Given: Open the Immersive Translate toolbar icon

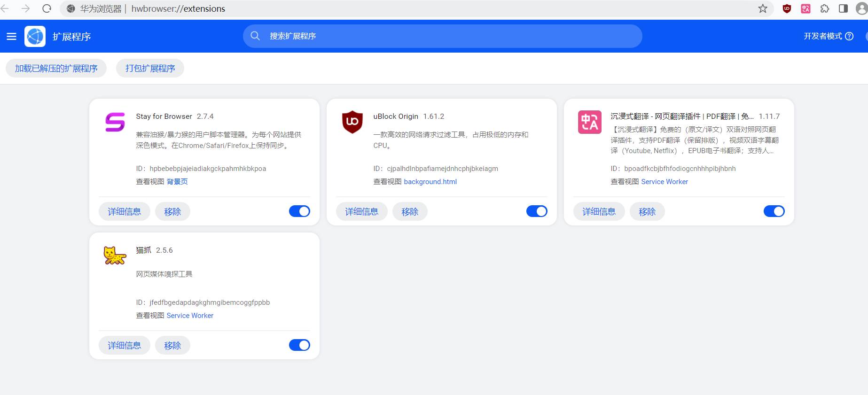Looking at the screenshot, I should pos(805,8).
